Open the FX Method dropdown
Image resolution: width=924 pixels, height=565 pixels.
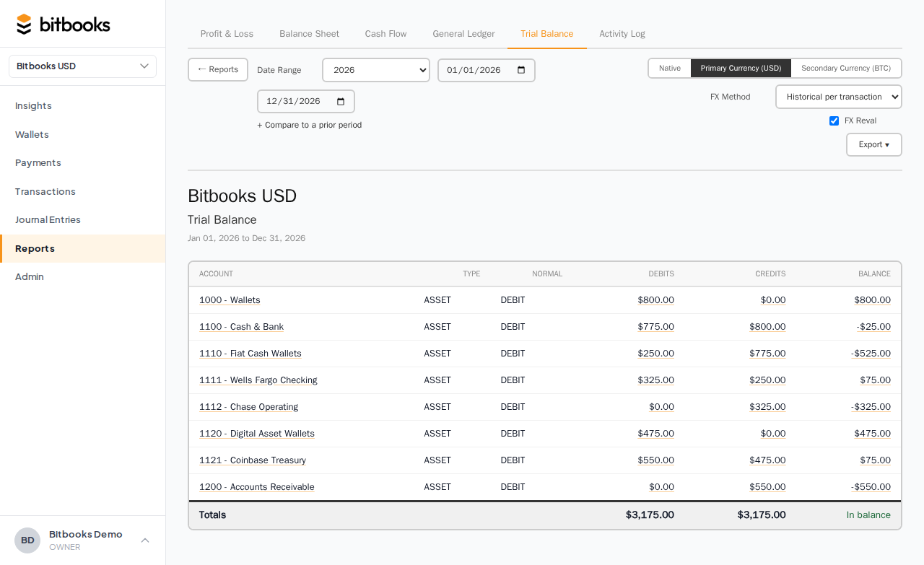pos(839,97)
